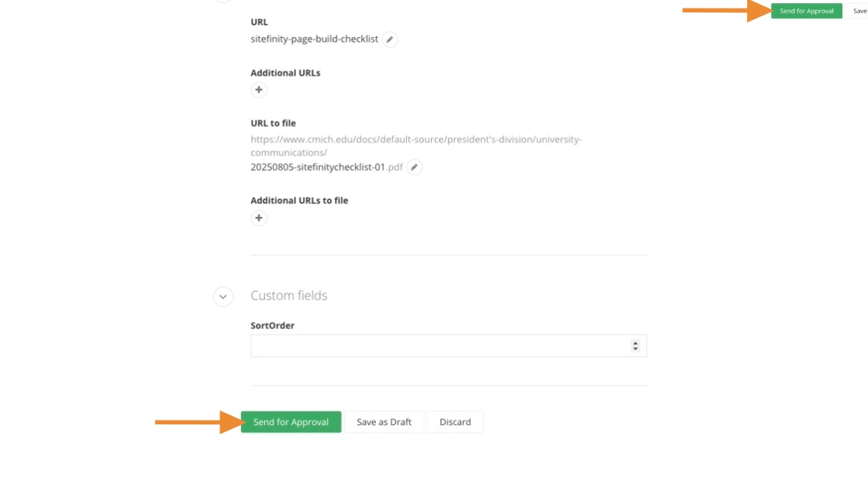Viewport: 868px width, 484px height.
Task: Click Send for Approval in top toolbar
Action: [x=806, y=11]
